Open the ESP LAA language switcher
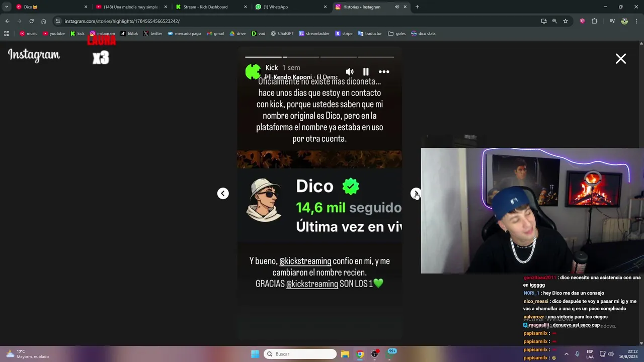Image resolution: width=644 pixels, height=362 pixels. 590,354
